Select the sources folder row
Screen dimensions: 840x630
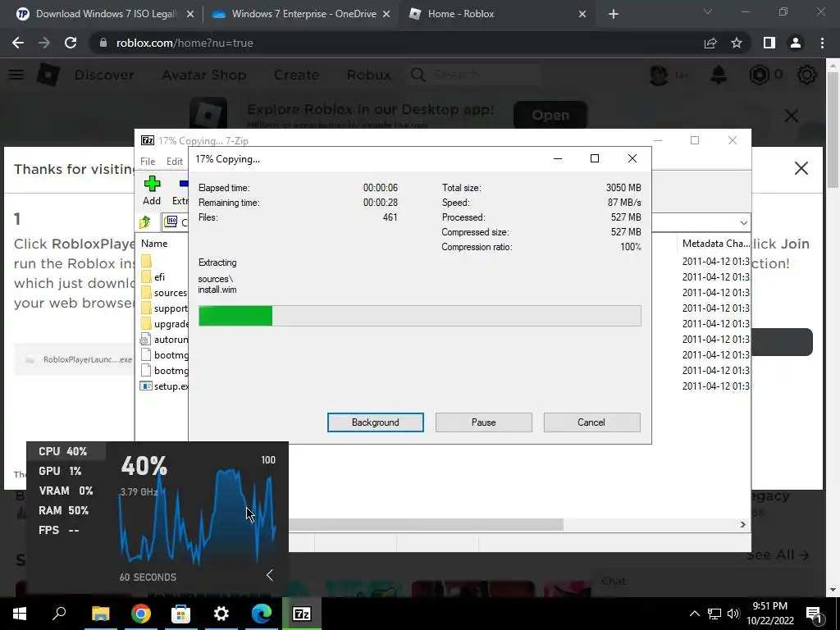click(x=164, y=293)
